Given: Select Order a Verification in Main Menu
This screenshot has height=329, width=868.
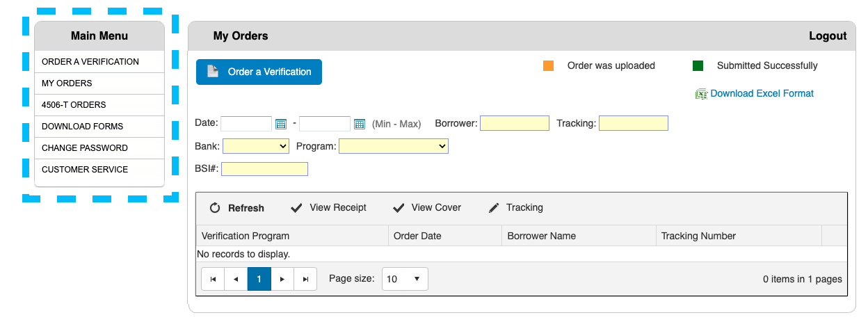Looking at the screenshot, I should [x=99, y=62].
